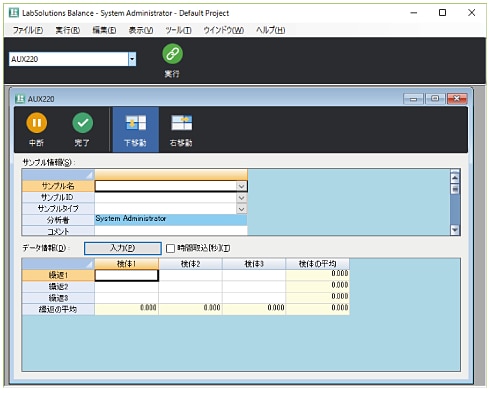Open the ファイル(F) menu
Viewport: 490px width, 393px height.
pos(28,30)
